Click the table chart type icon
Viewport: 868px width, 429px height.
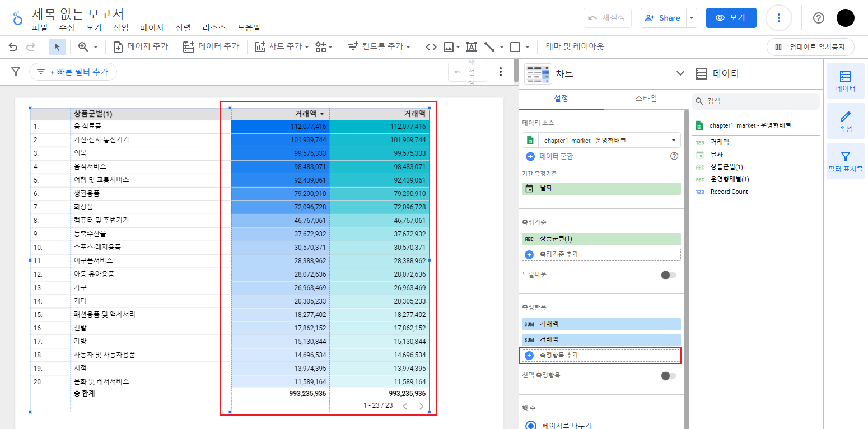pyautogui.click(x=537, y=73)
